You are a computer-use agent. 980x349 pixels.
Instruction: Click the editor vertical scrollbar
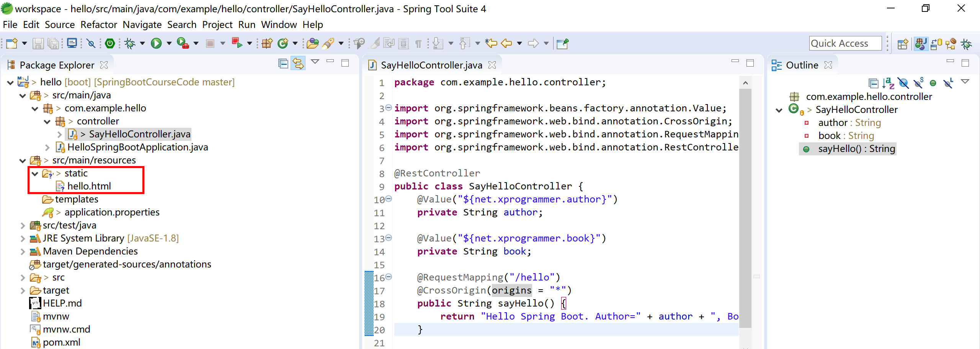(745, 207)
